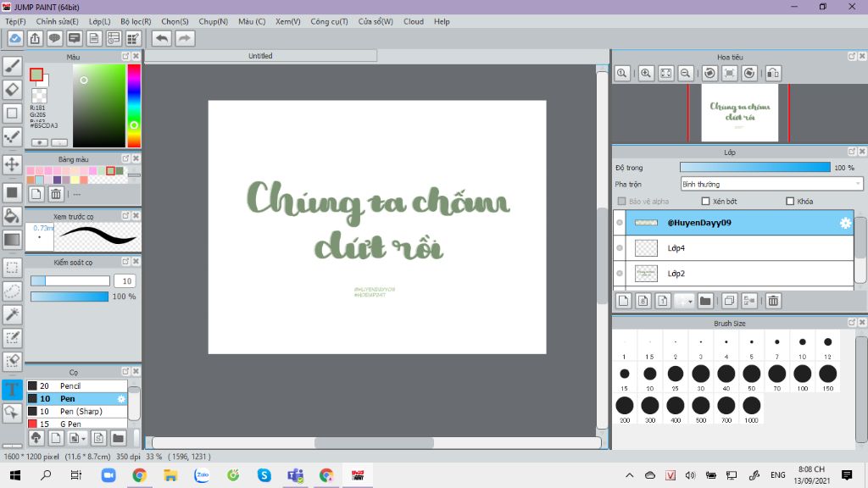Enable the Khóa checkbox
This screenshot has height=488, width=868.
pyautogui.click(x=790, y=202)
